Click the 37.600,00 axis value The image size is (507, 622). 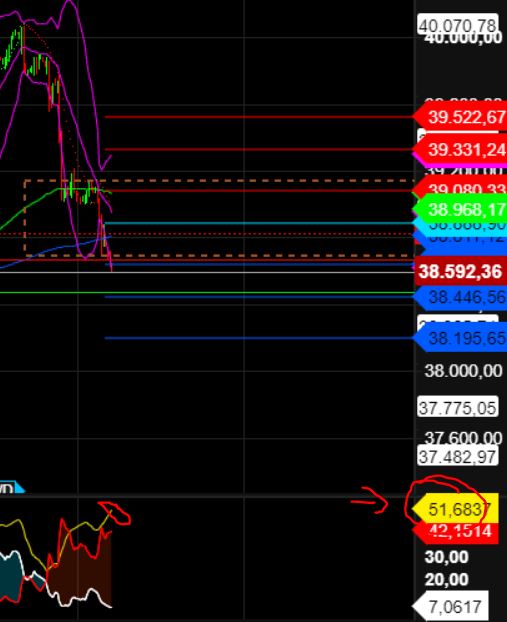click(x=463, y=439)
